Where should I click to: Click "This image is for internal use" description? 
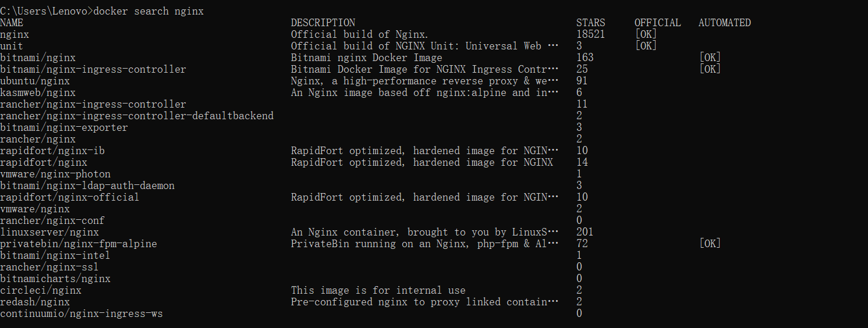(x=378, y=290)
